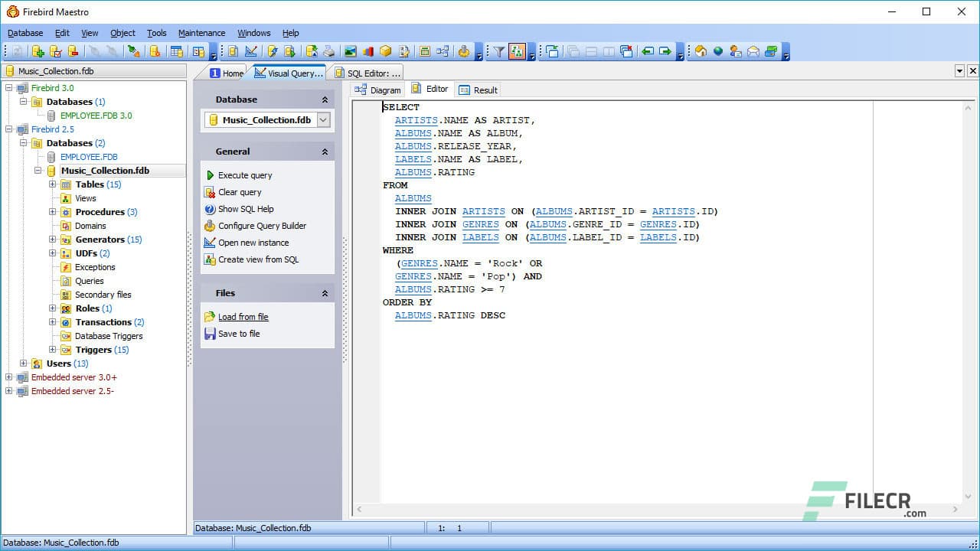Click the Register Database toolbar icon
The width and height of the screenshot is (980, 551).
pyautogui.click(x=38, y=51)
